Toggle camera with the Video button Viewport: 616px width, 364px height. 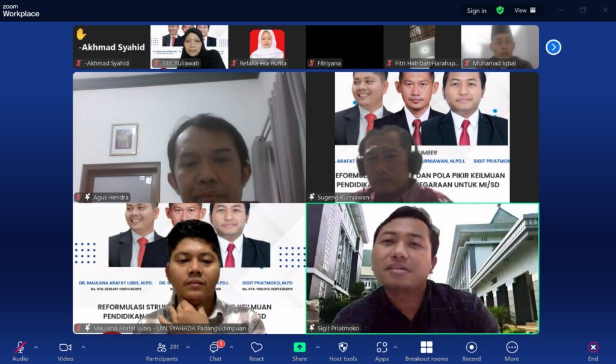pyautogui.click(x=65, y=351)
